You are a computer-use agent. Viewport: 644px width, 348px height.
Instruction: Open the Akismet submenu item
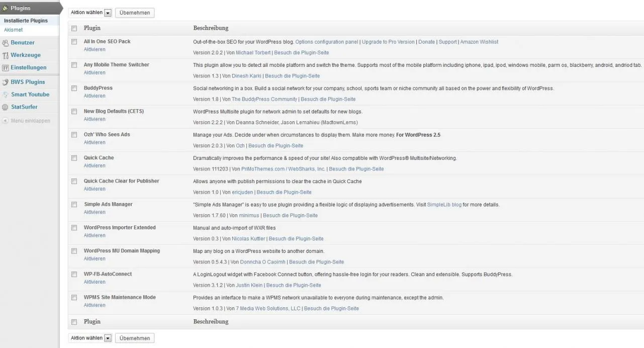point(13,30)
